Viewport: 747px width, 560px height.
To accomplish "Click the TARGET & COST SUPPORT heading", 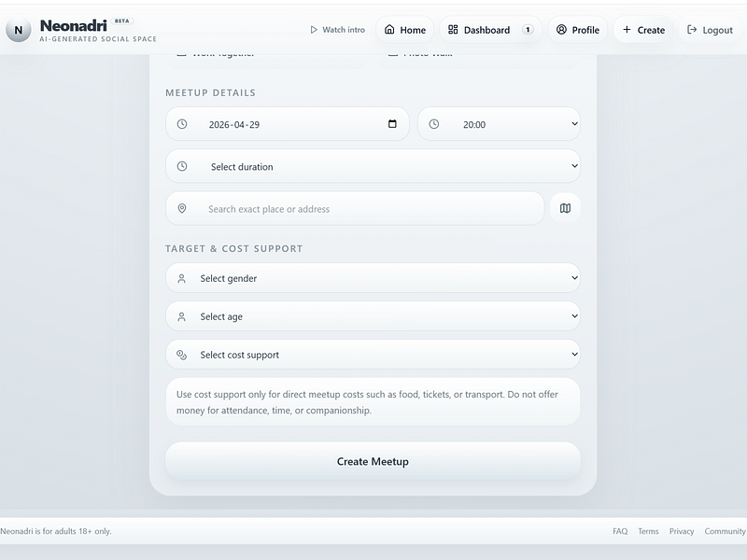I will click(234, 248).
